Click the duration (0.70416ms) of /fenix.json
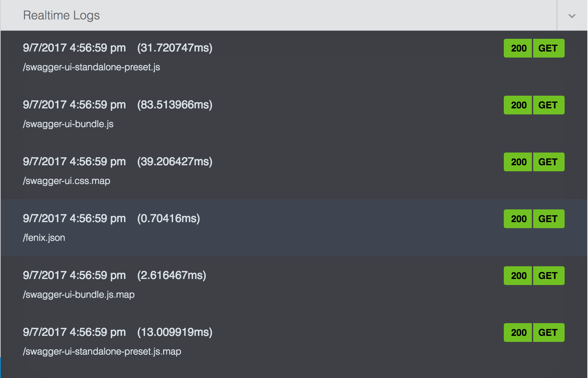The height and width of the screenshot is (378, 588). [168, 218]
